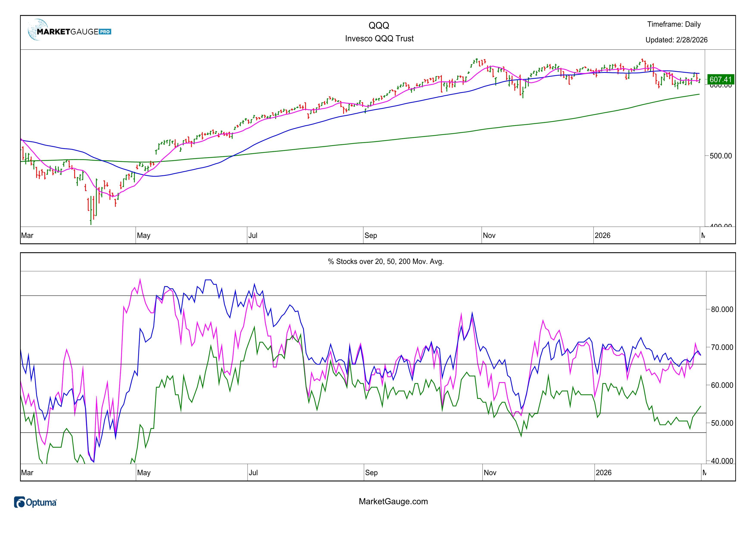
Task: Click the 500.00 price axis label
Action: point(721,156)
